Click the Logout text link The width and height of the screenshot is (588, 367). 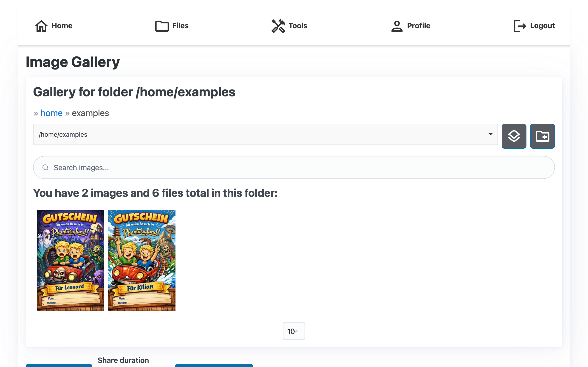(x=542, y=26)
